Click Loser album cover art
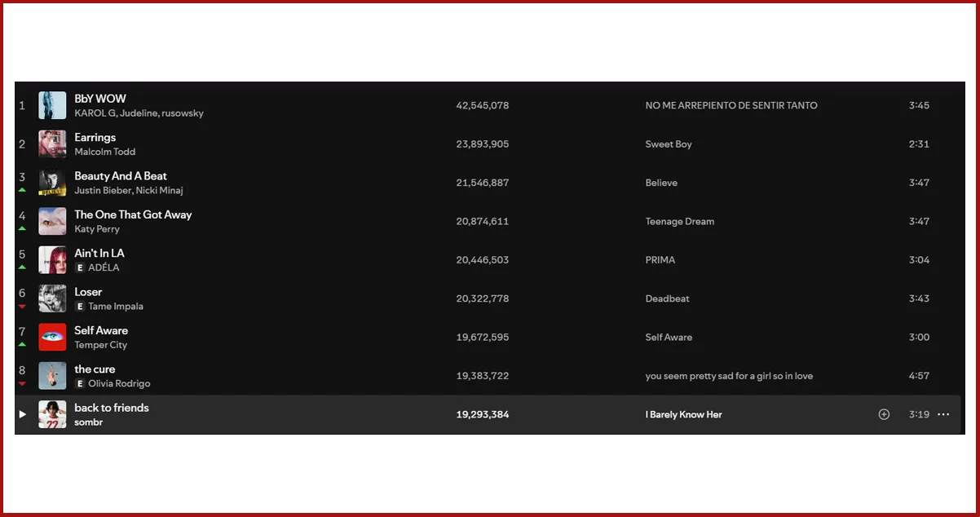The width and height of the screenshot is (980, 517). coord(52,298)
